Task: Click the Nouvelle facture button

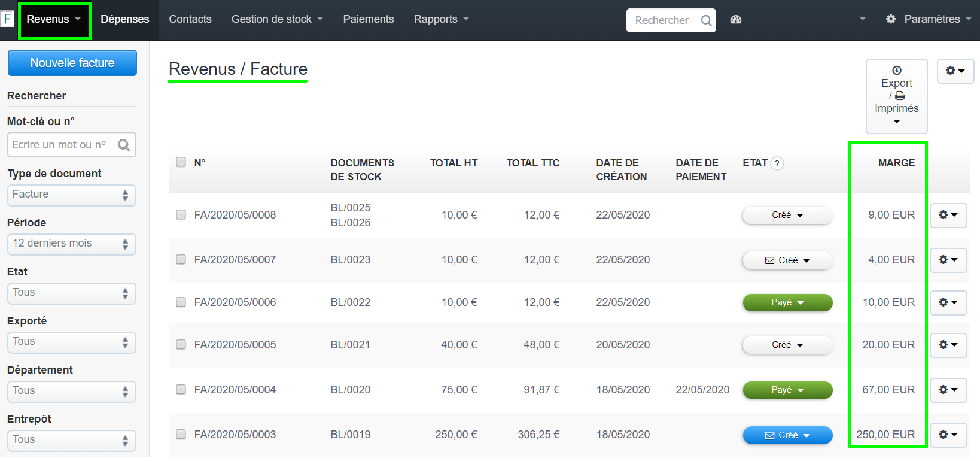Action: coord(72,63)
